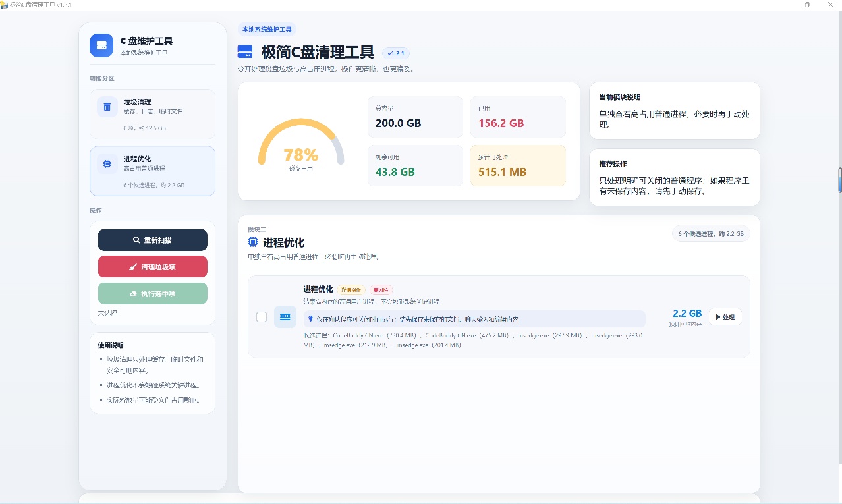Click the yellow tag next to 进程优化 title
Screen dimensions: 842x504
click(351, 290)
